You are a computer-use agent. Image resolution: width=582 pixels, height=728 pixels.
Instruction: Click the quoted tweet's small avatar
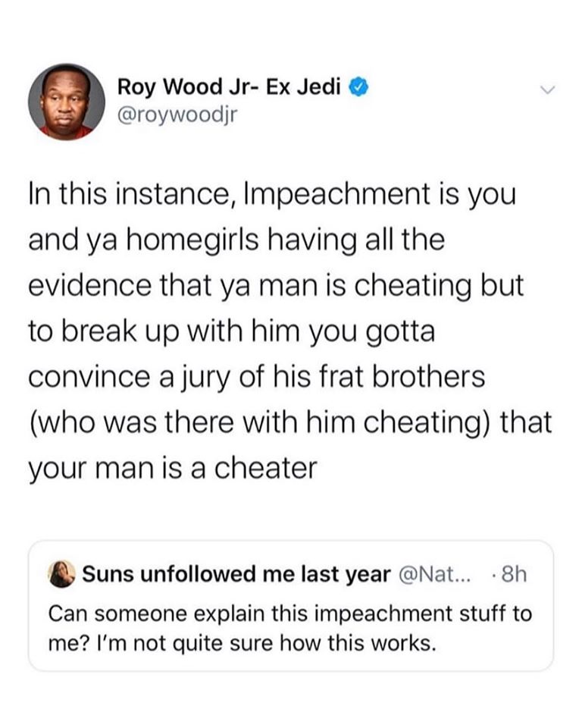click(62, 573)
